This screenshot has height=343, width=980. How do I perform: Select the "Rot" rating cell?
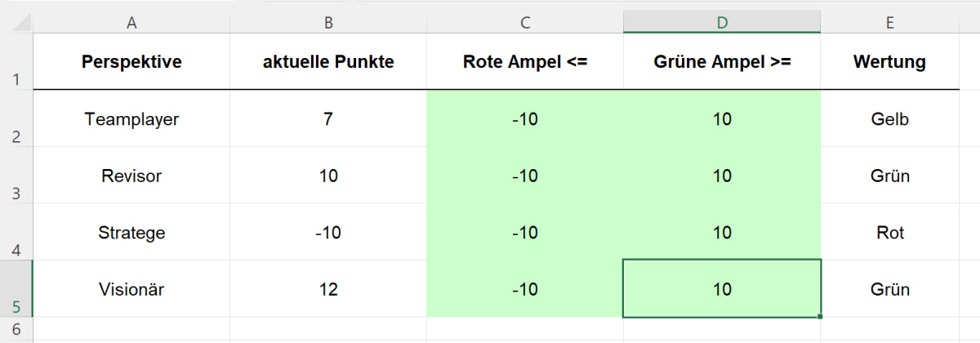point(889,233)
